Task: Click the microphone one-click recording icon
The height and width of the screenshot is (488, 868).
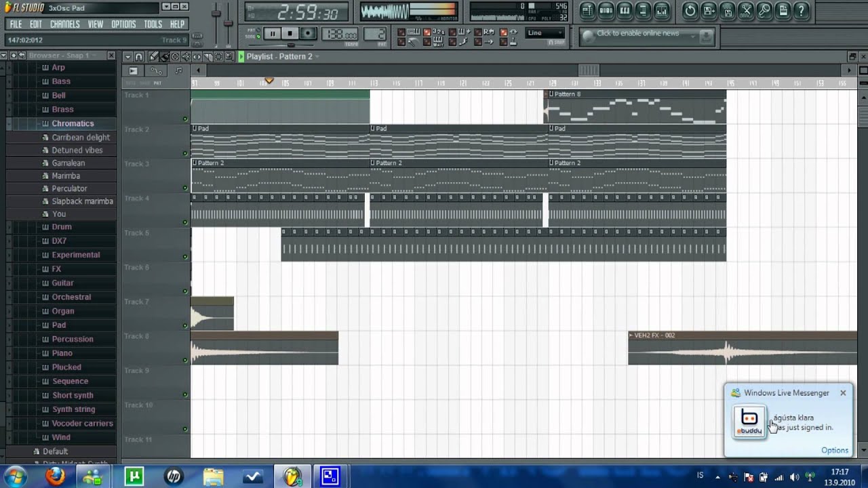Action: click(x=764, y=10)
